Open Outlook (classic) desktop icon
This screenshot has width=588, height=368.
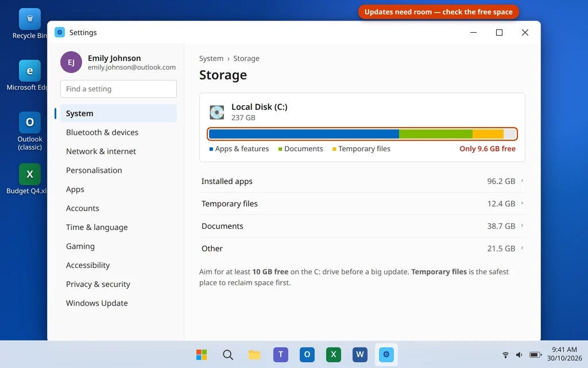coord(30,122)
